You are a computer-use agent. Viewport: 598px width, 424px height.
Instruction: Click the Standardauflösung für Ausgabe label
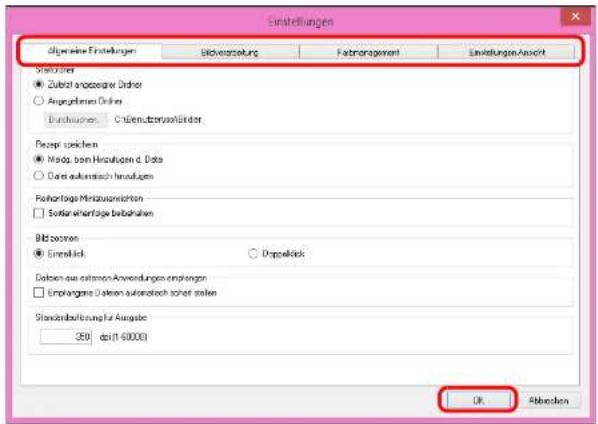[x=91, y=317]
